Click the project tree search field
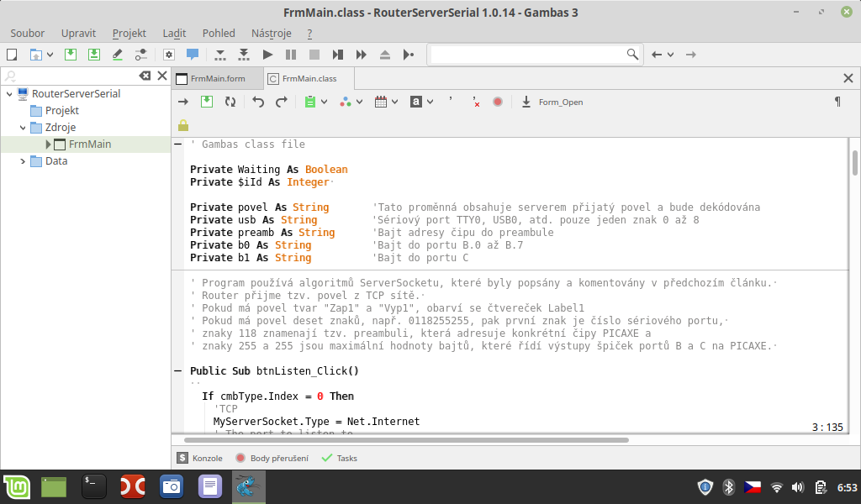 point(71,76)
